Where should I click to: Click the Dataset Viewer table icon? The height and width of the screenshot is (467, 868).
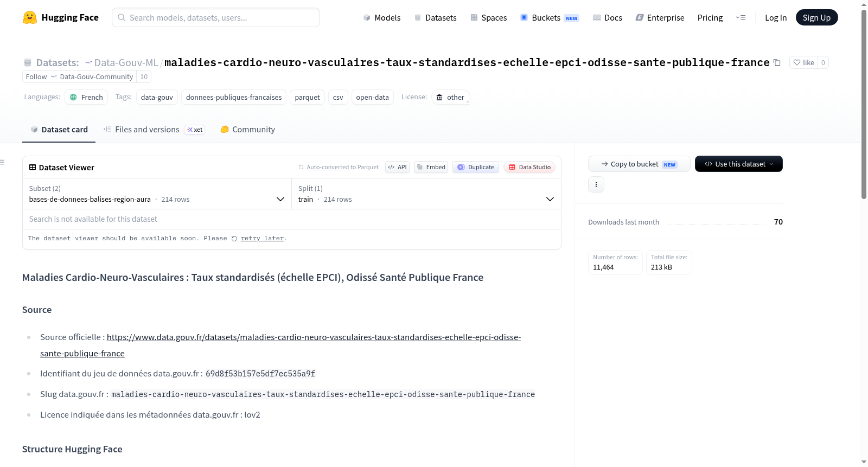[33, 167]
